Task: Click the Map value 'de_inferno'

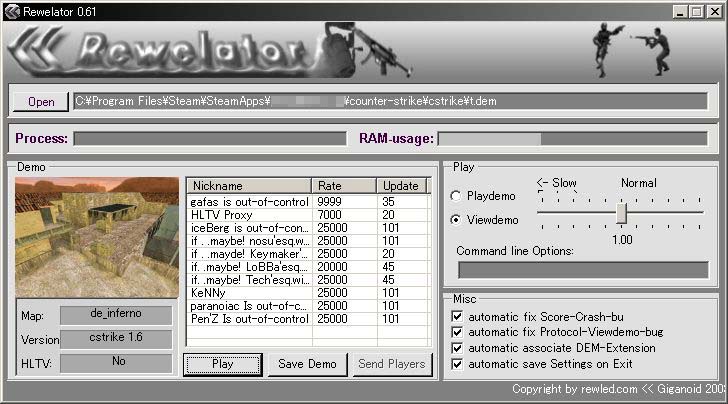Action: [116, 314]
